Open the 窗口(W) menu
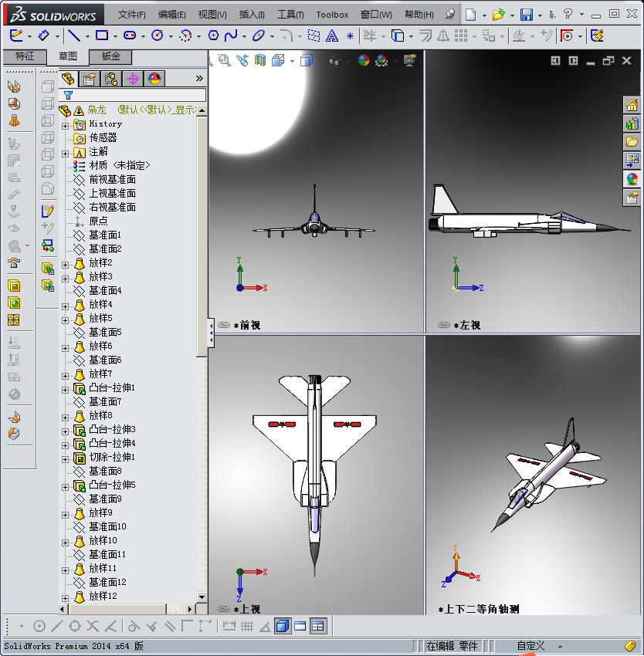Screen dimensions: 644x656 click(x=376, y=15)
